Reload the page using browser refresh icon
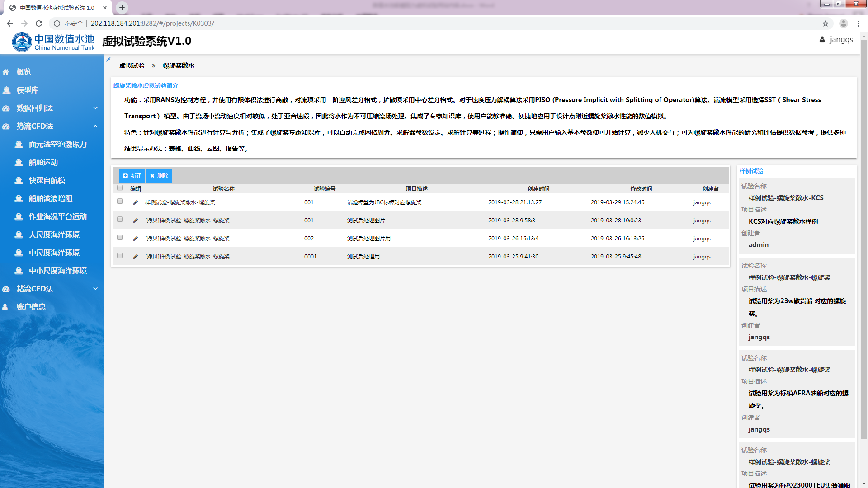The width and height of the screenshot is (868, 488). [39, 23]
